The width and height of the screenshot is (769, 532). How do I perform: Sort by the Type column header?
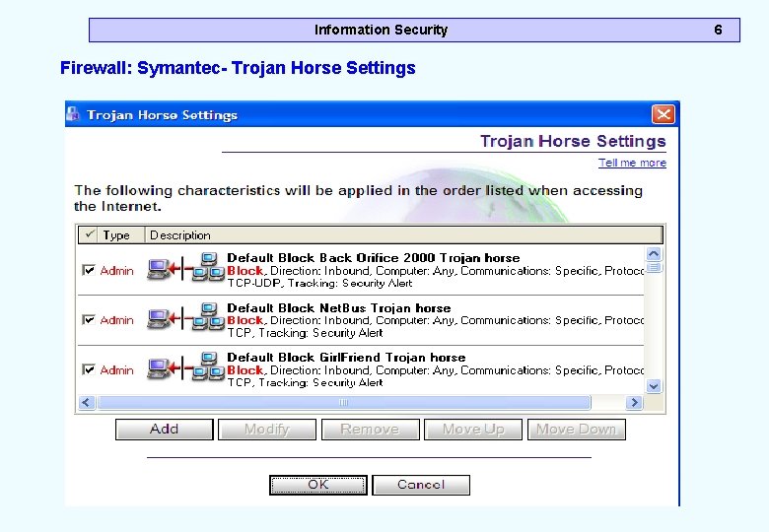[121, 234]
